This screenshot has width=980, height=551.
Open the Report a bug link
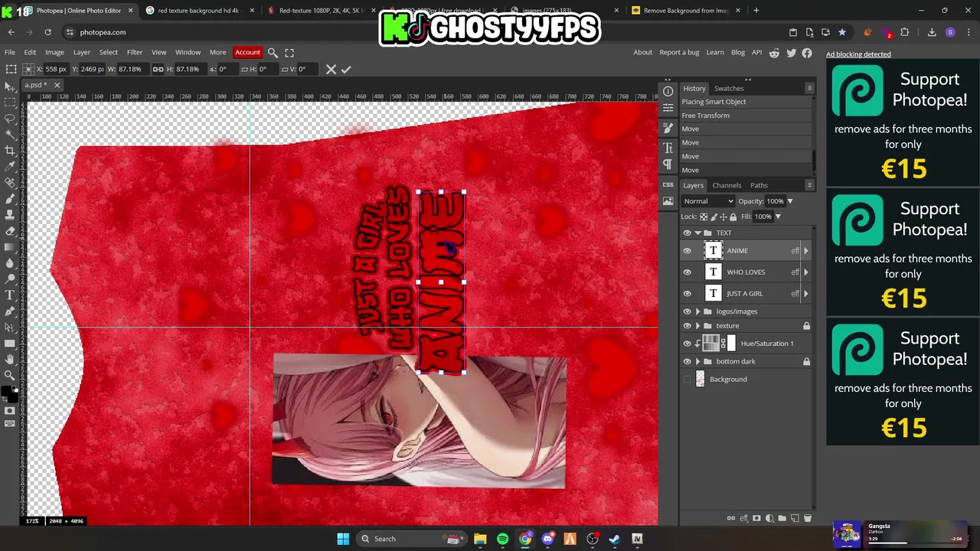[679, 52]
